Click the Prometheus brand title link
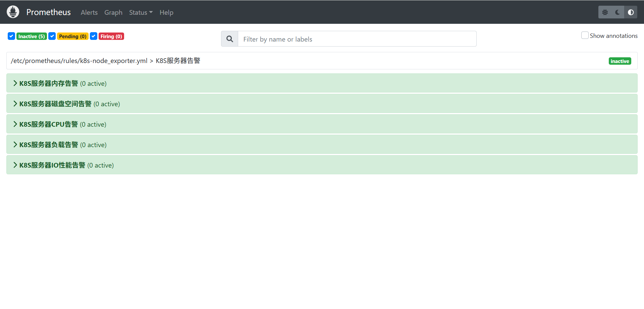The width and height of the screenshot is (644, 309). (x=49, y=12)
